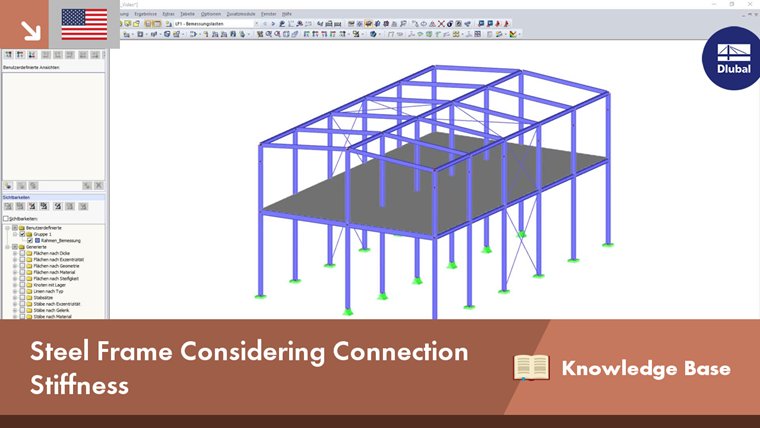
Task: Collapse the Benutzerdefinierte tree node
Action: coord(7,228)
